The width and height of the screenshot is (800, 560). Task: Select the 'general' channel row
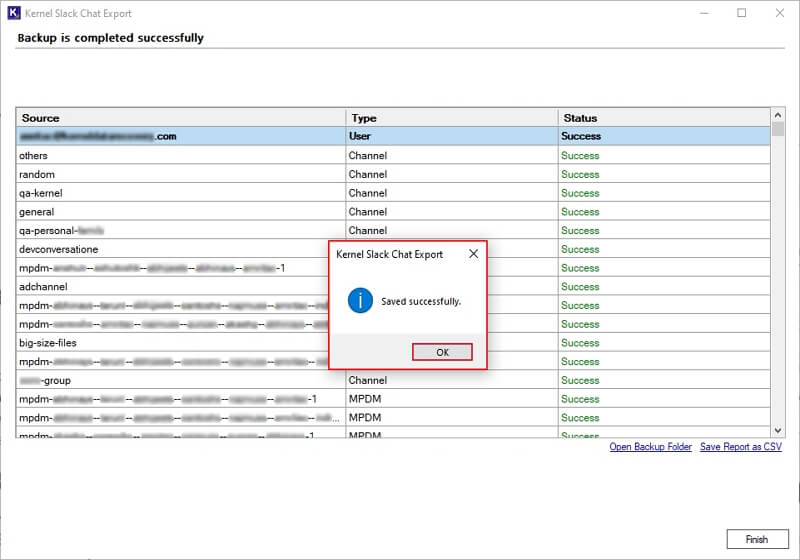(37, 212)
